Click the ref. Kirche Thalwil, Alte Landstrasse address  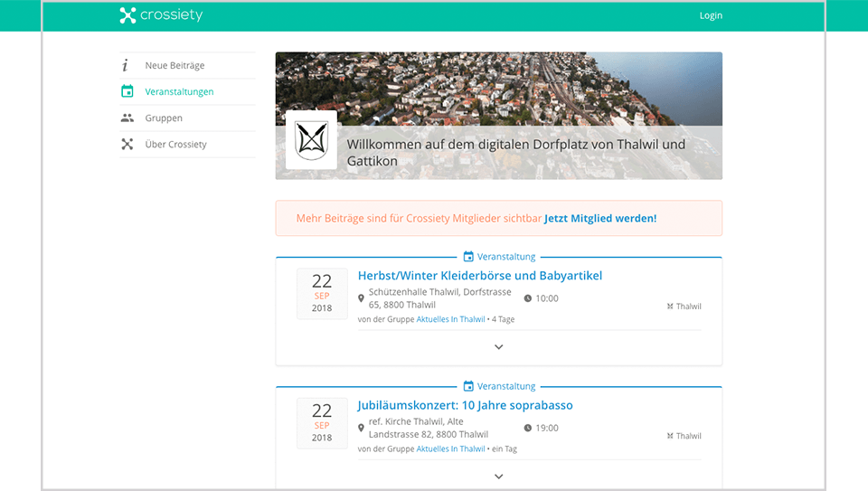coord(429,428)
